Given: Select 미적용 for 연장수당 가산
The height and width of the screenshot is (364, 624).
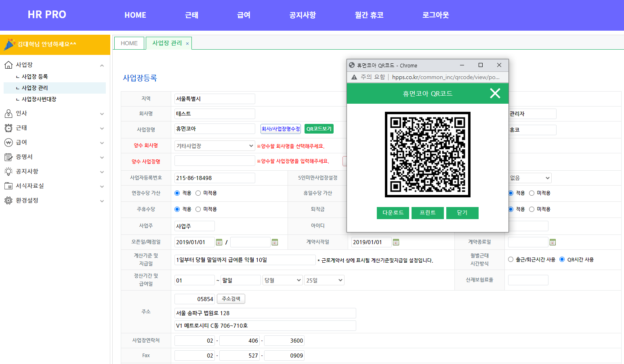Looking at the screenshot, I should (198, 193).
